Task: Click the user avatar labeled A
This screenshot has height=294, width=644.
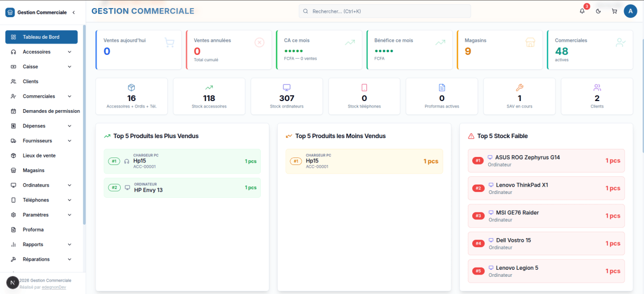Action: (631, 11)
